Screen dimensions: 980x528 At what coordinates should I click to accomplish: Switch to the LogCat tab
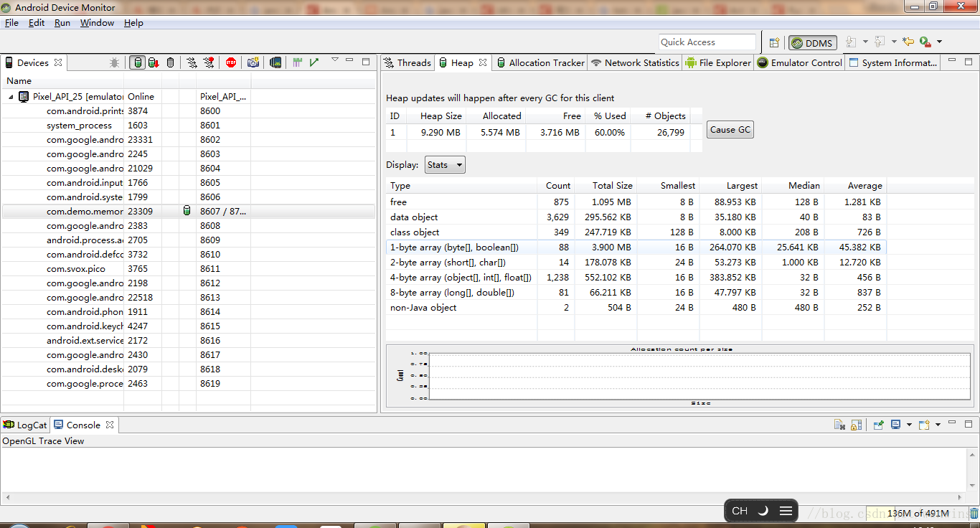click(25, 425)
